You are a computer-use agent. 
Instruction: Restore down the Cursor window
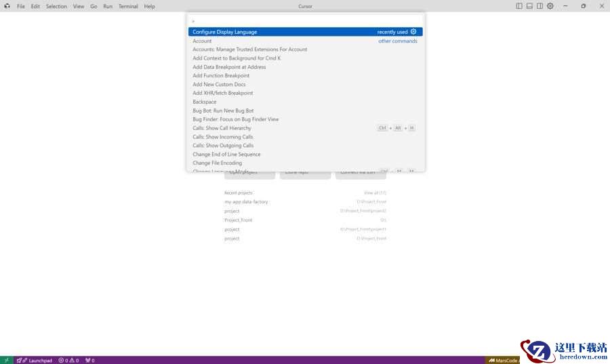[583, 6]
